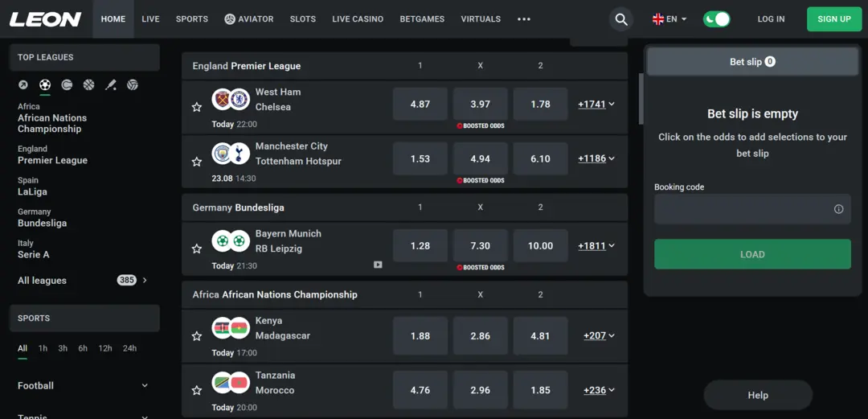Select the tennis ball icon in Top Leagues
The height and width of the screenshot is (419, 868).
[x=67, y=84]
